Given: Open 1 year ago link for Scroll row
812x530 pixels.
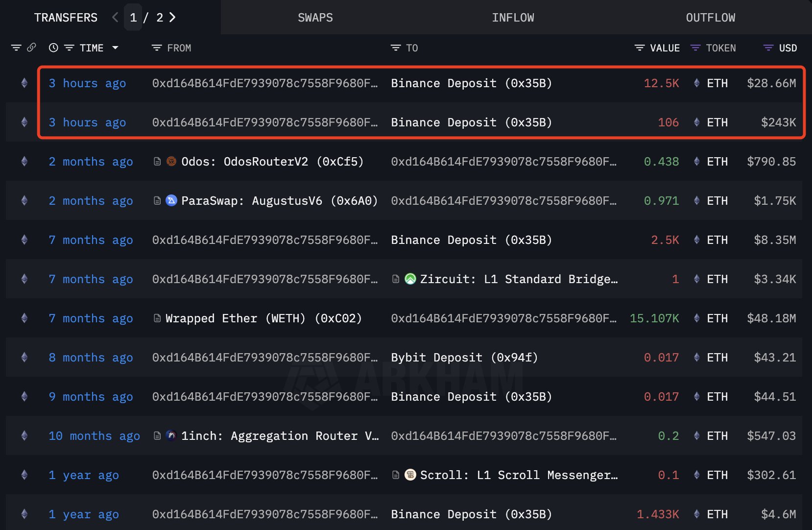Looking at the screenshot, I should point(84,475).
